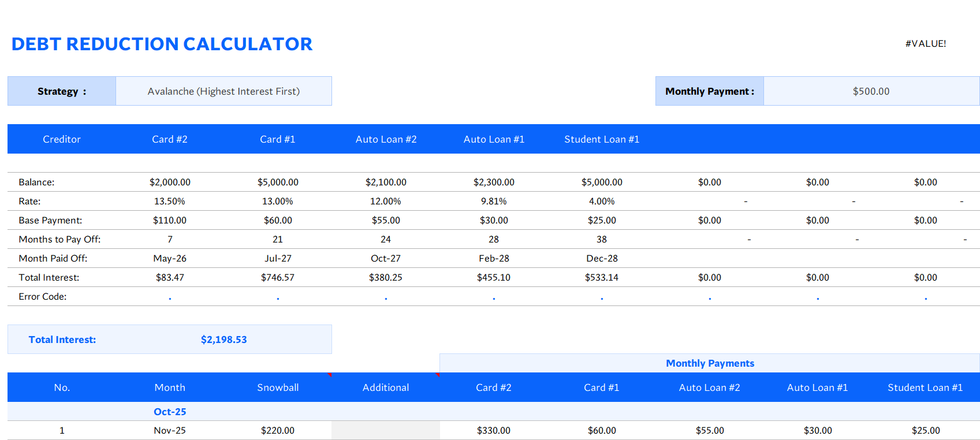Select the $455.10 total interest cell
This screenshot has width=980, height=440.
494,277
